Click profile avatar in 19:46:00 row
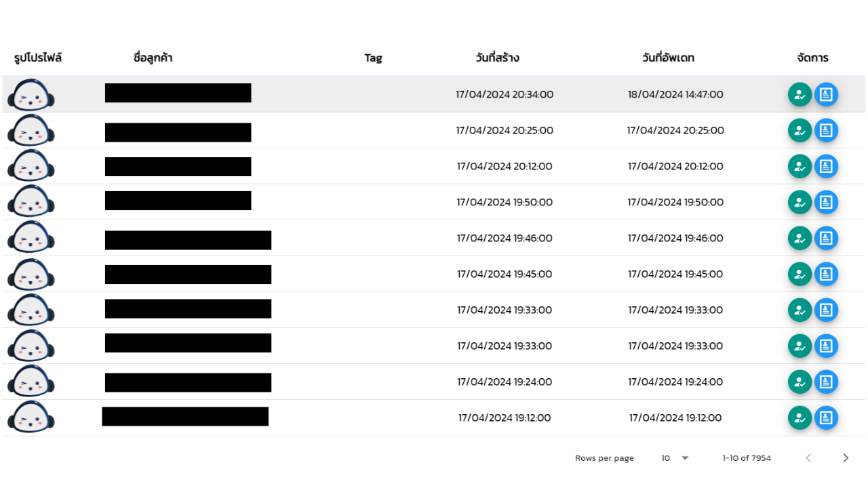The width and height of the screenshot is (868, 488). pyautogui.click(x=31, y=238)
